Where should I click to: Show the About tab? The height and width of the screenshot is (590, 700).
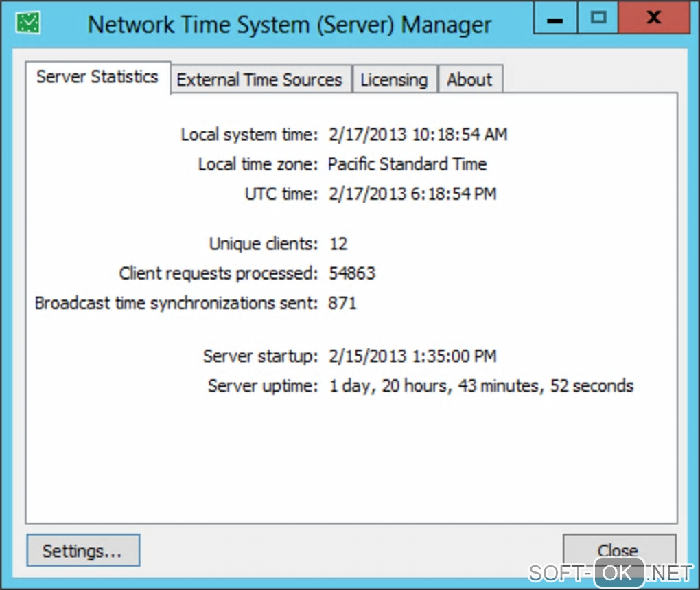click(469, 80)
